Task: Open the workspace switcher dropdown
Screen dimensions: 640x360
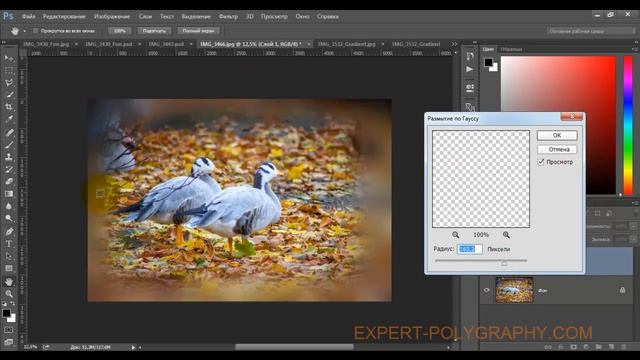Action: pos(591,31)
